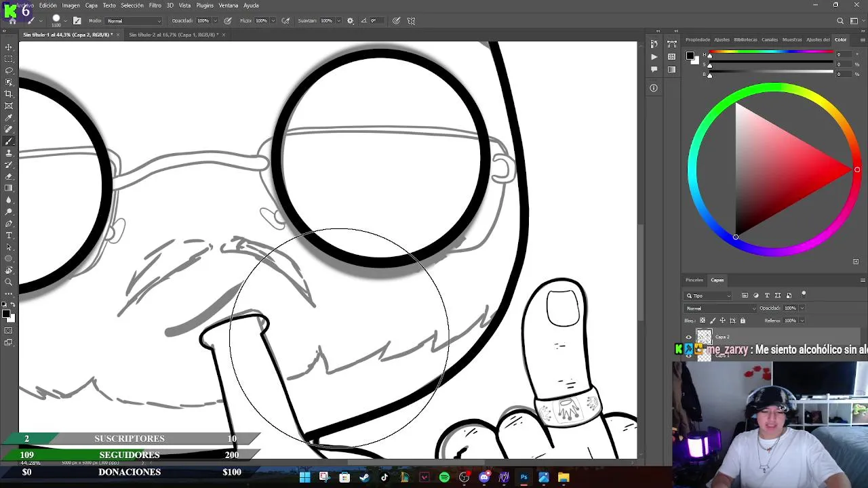
Task: Click the Home icon in options bar
Action: pyautogui.click(x=12, y=21)
